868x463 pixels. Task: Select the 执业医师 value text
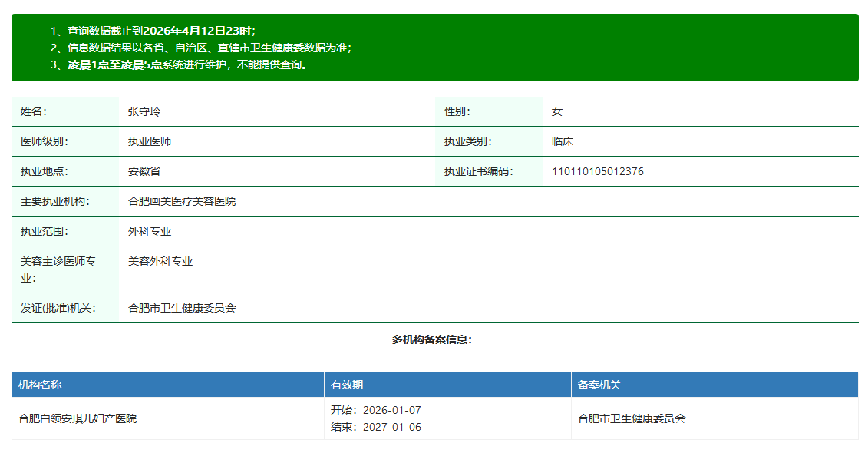(x=150, y=141)
